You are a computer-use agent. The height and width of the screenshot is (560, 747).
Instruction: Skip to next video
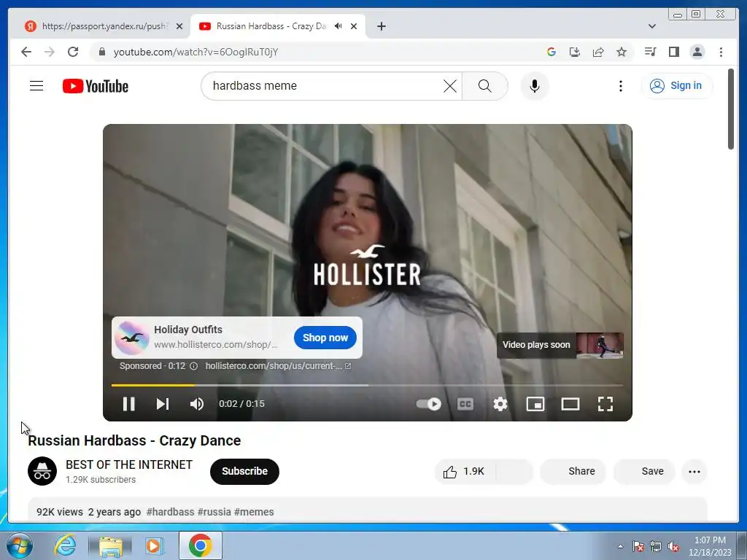[x=163, y=404]
